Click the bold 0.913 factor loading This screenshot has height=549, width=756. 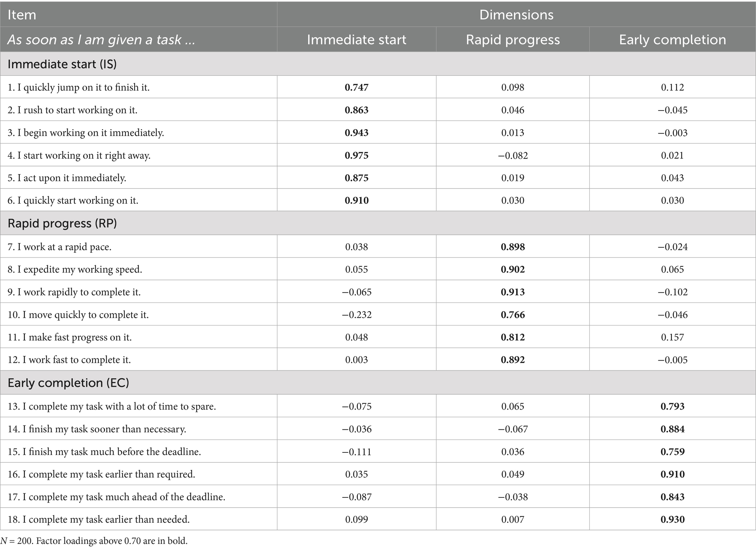513,292
